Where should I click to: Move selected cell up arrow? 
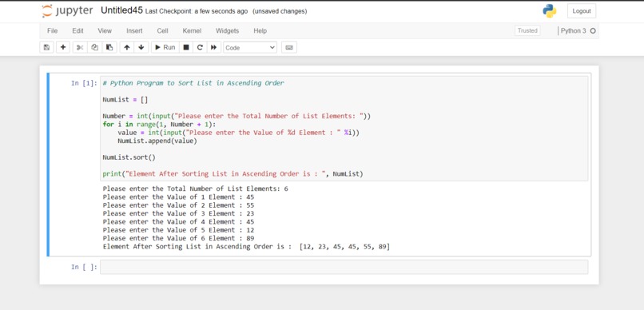[x=127, y=47]
